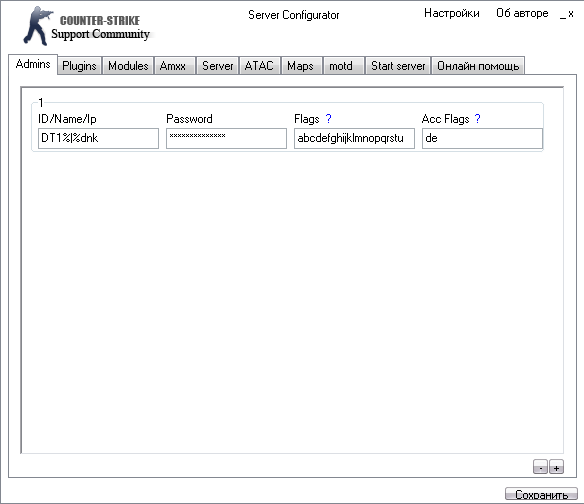
Task: Remove an admin with minus button
Action: click(x=540, y=467)
